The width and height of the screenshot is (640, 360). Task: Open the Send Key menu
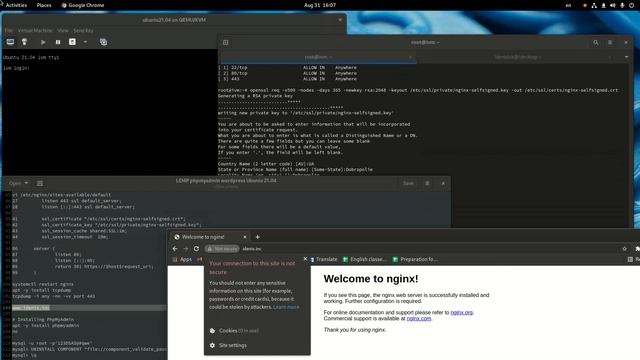(83, 31)
